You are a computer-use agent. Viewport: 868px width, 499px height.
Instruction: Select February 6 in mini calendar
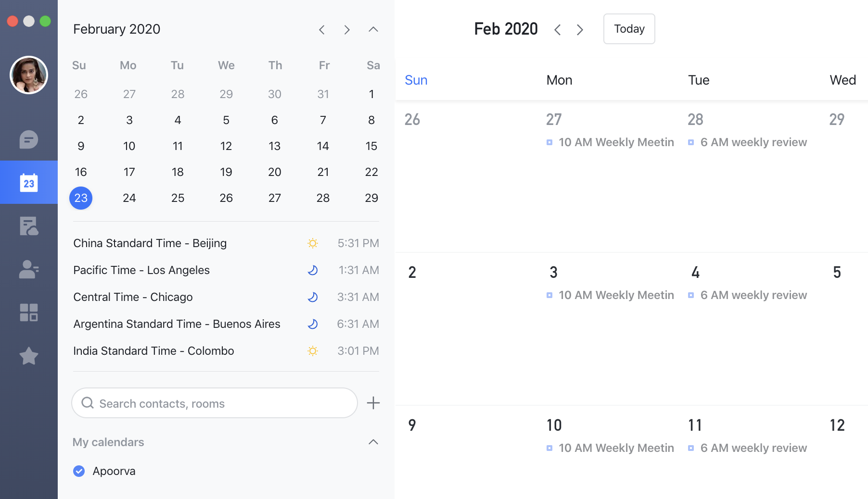[274, 120]
